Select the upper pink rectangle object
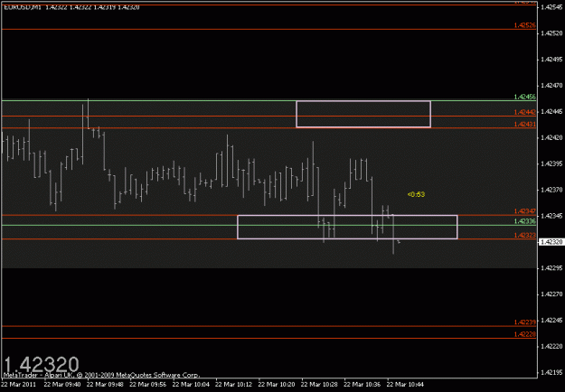The height and width of the screenshot is (392, 565). (x=363, y=114)
